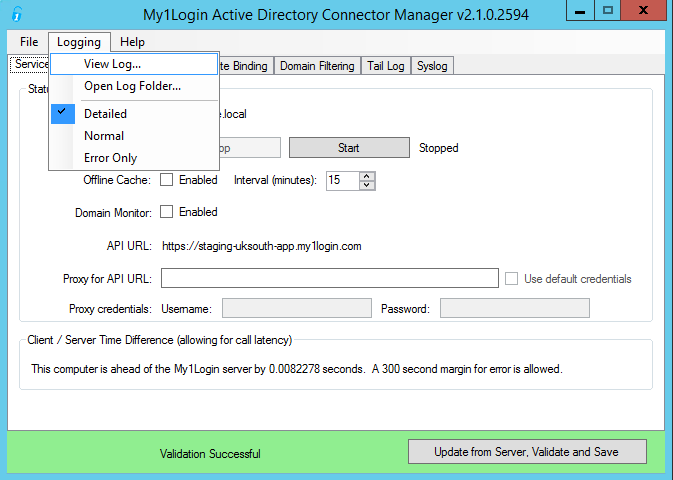This screenshot has height=480, width=673.
Task: Click the API URL staging-uksouth-app.my1login.com text
Action: [262, 246]
